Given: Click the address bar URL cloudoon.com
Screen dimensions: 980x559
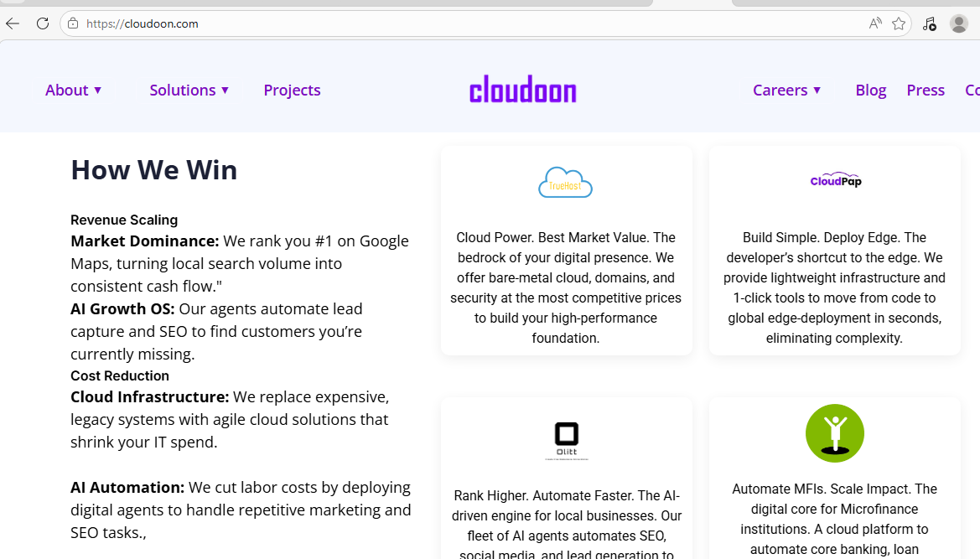Looking at the screenshot, I should pyautogui.click(x=143, y=23).
